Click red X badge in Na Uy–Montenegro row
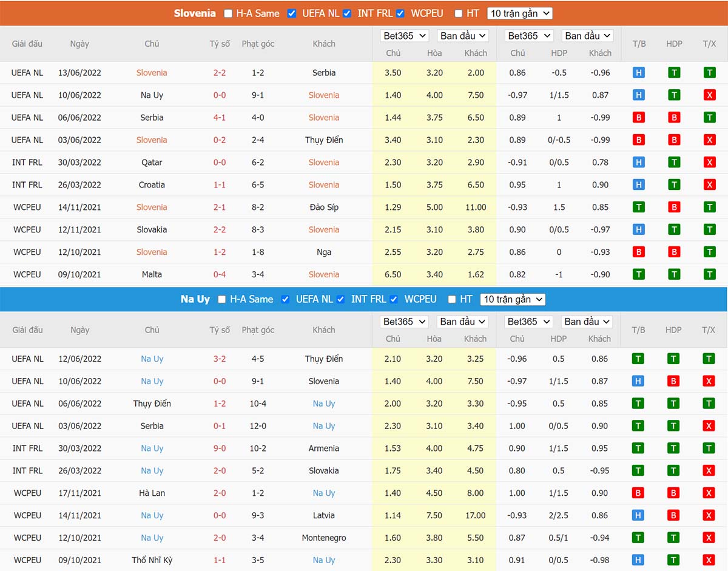The image size is (728, 571). pos(709,538)
